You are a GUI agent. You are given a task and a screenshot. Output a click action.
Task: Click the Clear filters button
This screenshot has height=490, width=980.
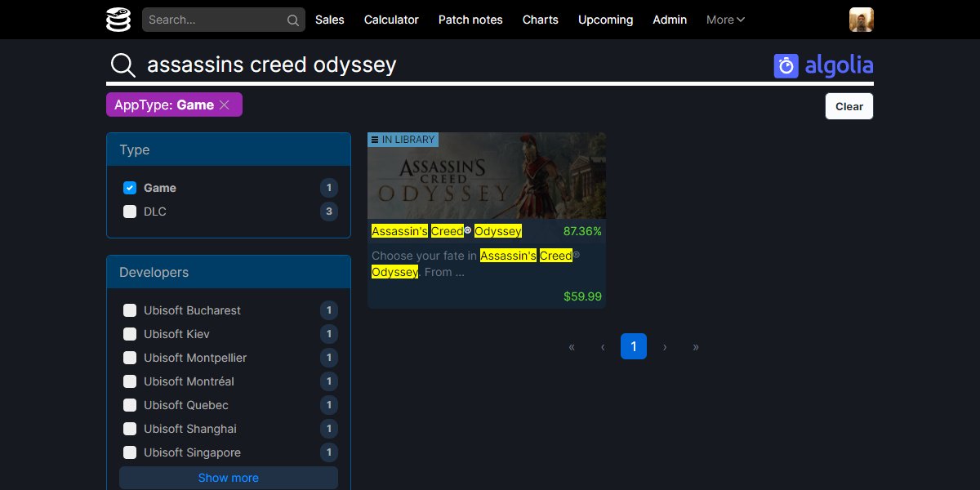coord(849,106)
